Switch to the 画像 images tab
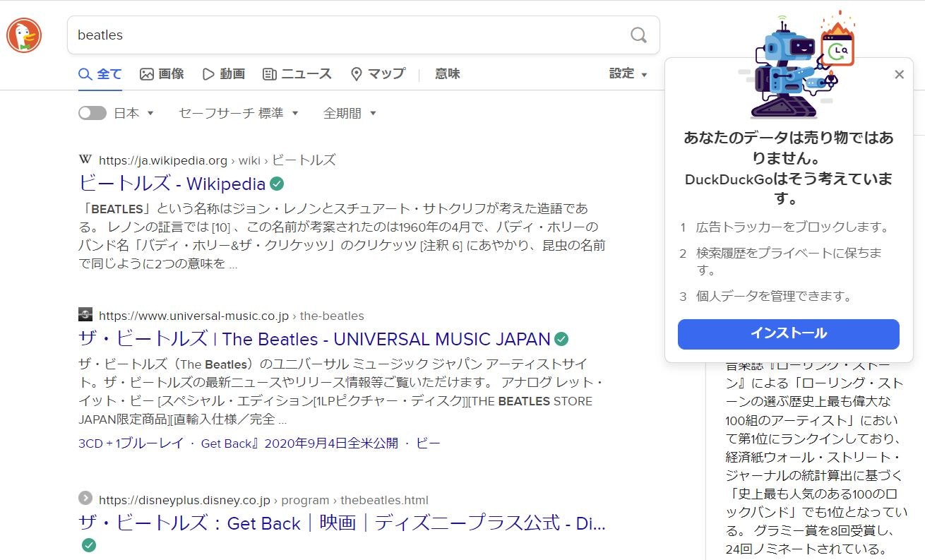 [x=162, y=73]
